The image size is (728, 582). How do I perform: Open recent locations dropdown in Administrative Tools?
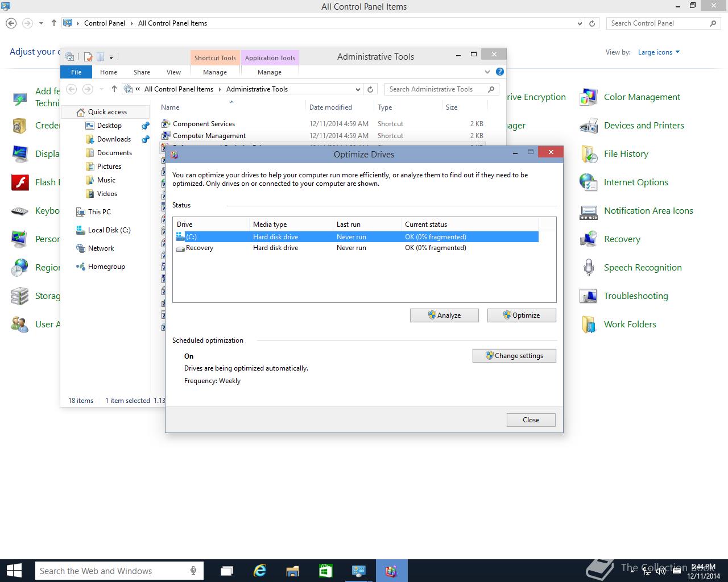point(101,89)
